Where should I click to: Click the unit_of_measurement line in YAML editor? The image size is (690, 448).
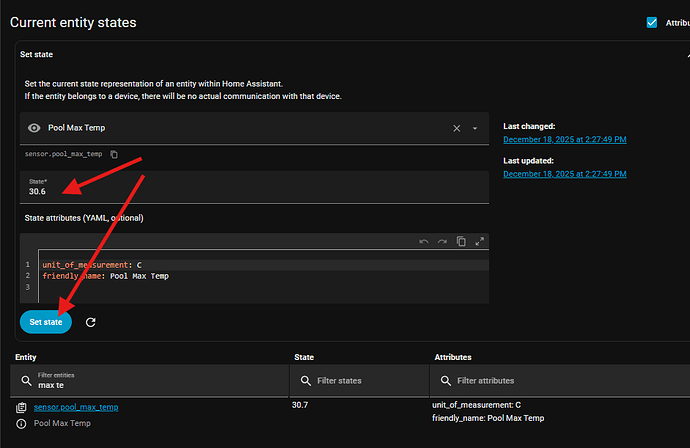click(x=265, y=265)
